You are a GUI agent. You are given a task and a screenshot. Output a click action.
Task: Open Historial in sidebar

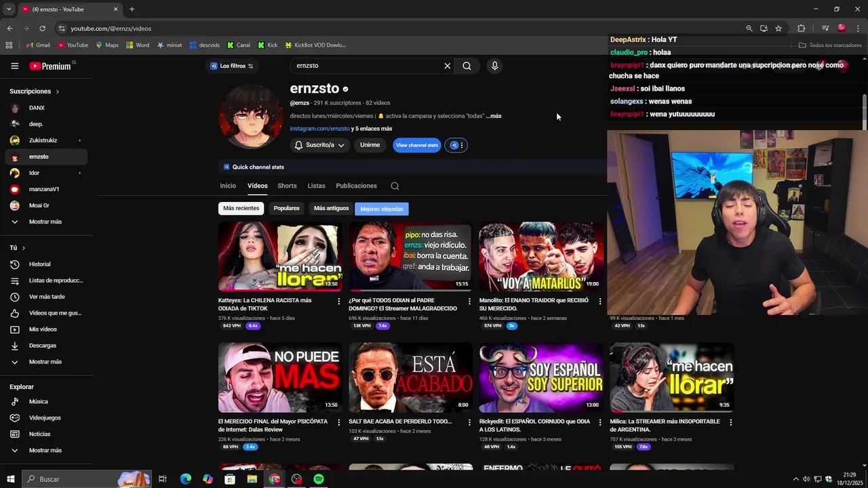(46, 264)
